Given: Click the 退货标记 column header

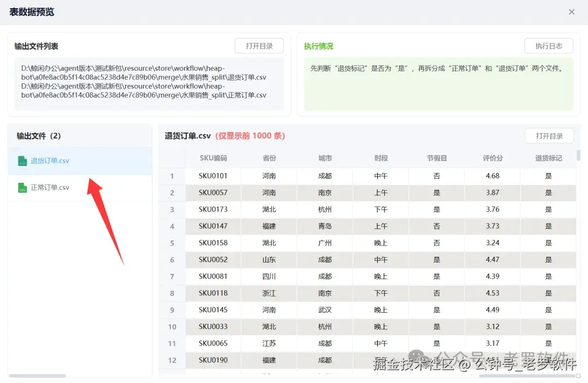Looking at the screenshot, I should point(548,158).
